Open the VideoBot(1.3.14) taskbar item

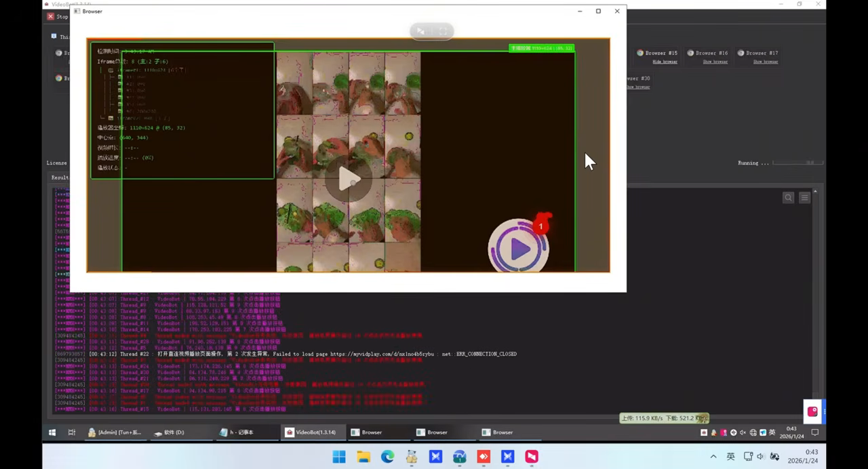(x=311, y=432)
